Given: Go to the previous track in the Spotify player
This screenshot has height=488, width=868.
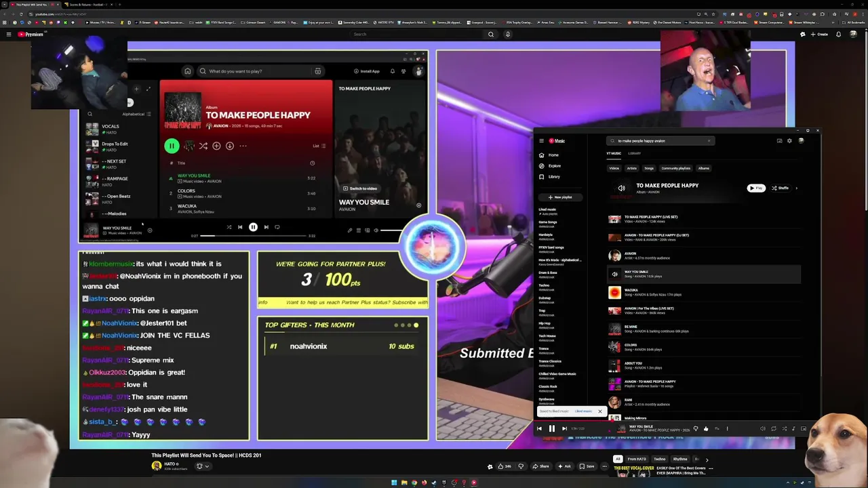Looking at the screenshot, I should pos(240,227).
